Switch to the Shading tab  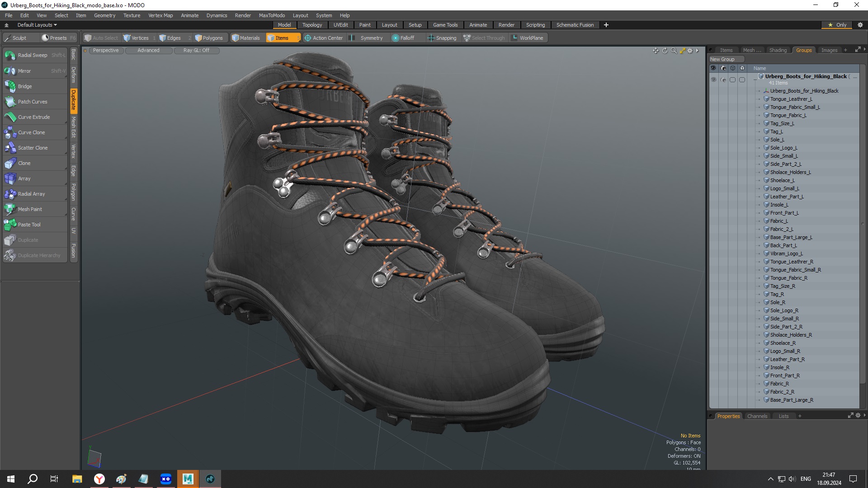pyautogui.click(x=778, y=50)
